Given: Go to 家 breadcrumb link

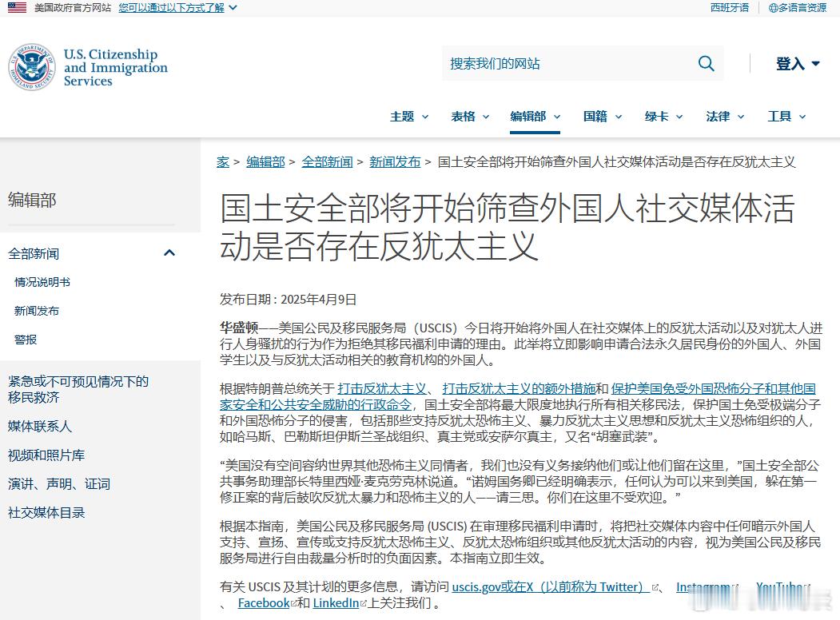Looking at the screenshot, I should [223, 161].
